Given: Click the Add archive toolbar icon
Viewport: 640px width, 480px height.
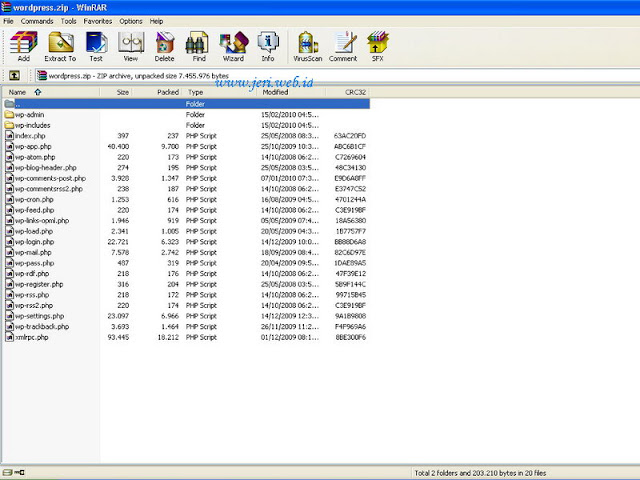Looking at the screenshot, I should click(x=23, y=45).
